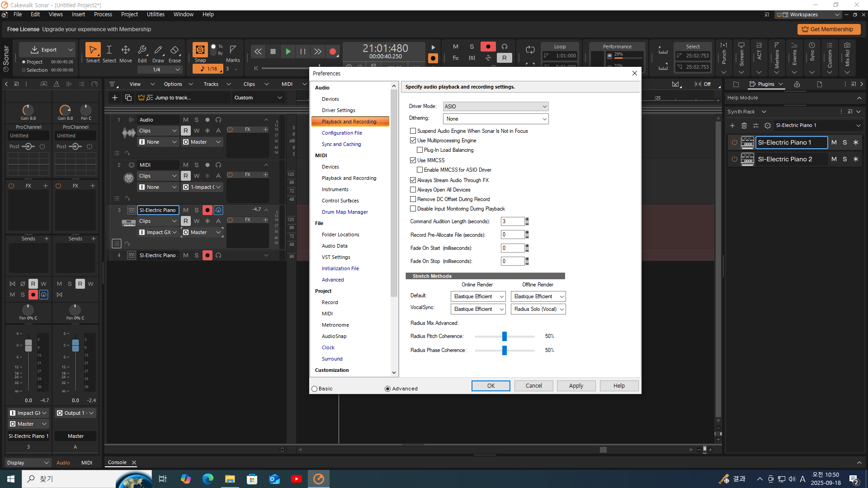
Task: Click the Get Membership button
Action: coord(829,29)
